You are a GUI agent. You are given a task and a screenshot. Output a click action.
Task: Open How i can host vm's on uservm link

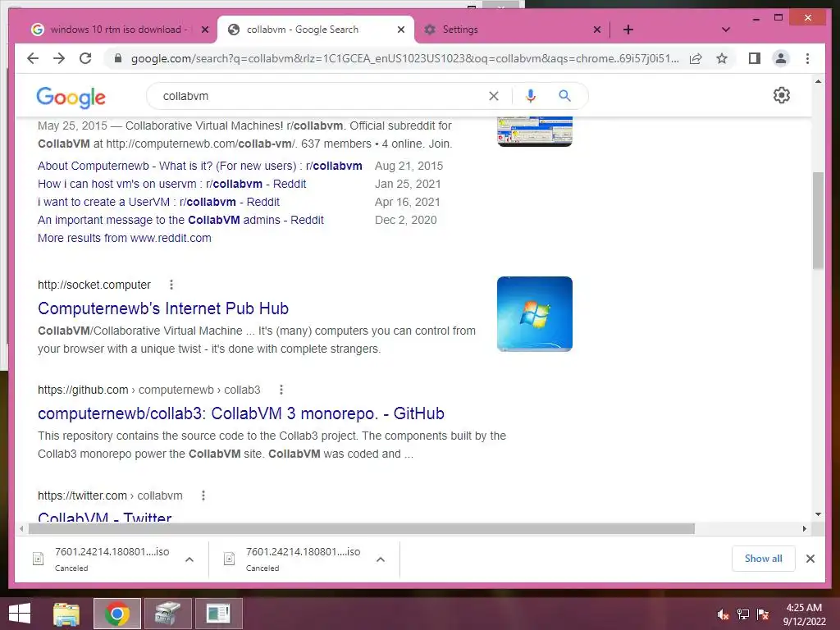171,184
